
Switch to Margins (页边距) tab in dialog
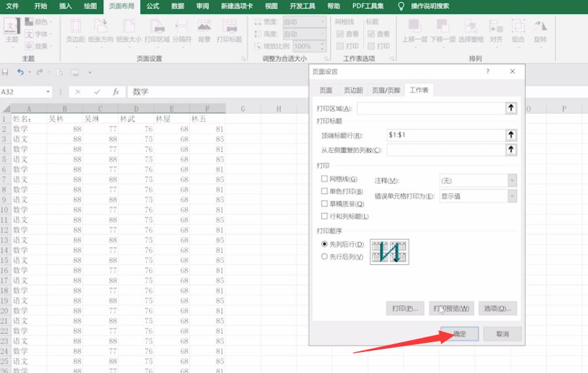353,90
